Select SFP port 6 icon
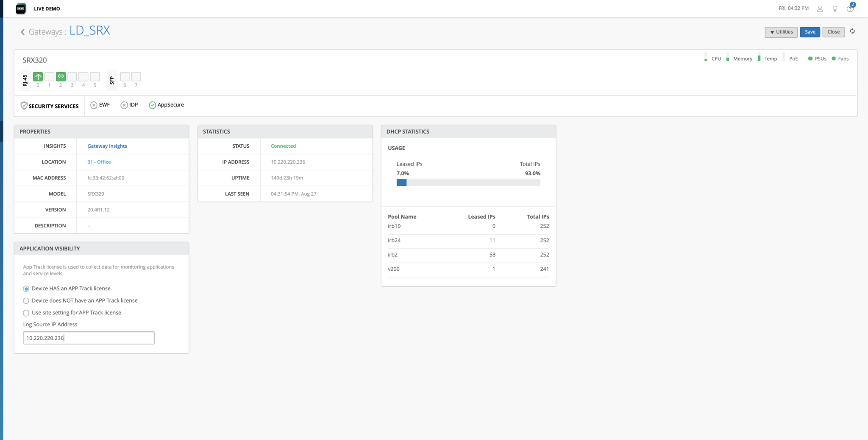The width and height of the screenshot is (868, 440). (125, 77)
